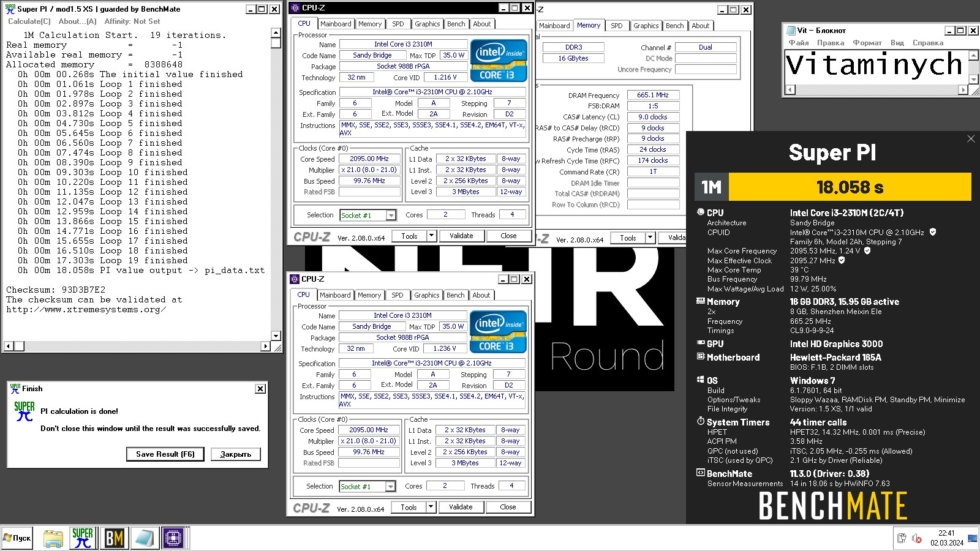Image resolution: width=980 pixels, height=551 pixels.
Task: Click the Super PI icon in the taskbar
Action: click(x=82, y=538)
